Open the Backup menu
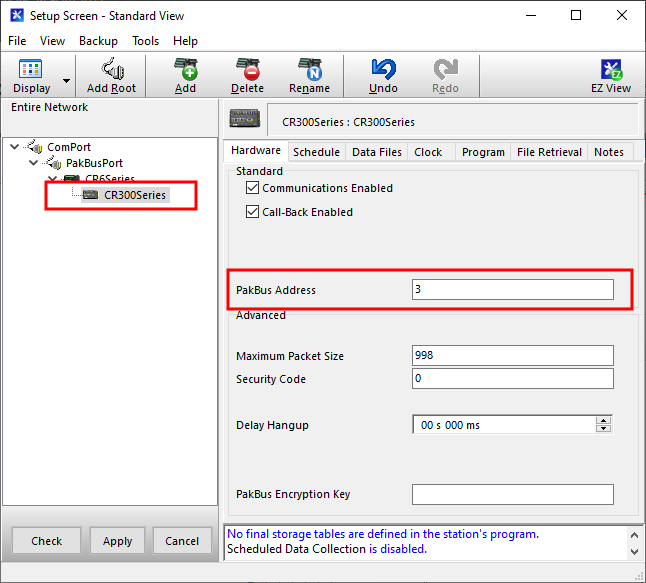This screenshot has width=646, height=583. [x=98, y=41]
